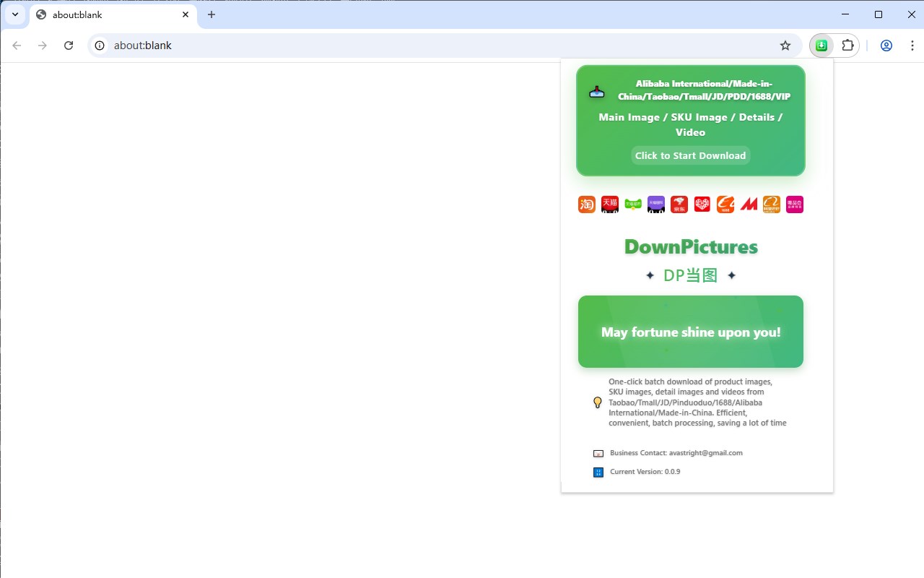Viewport: 924px width, 578px height.
Task: Expand the tab search dropdown arrow
Action: point(15,14)
